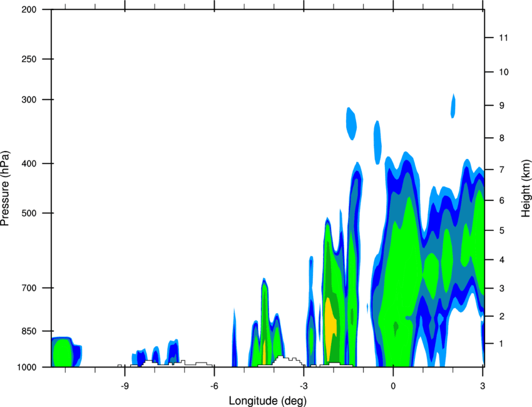532x407 pixels.
Task: Click the 11 km height label
Action: (x=503, y=38)
